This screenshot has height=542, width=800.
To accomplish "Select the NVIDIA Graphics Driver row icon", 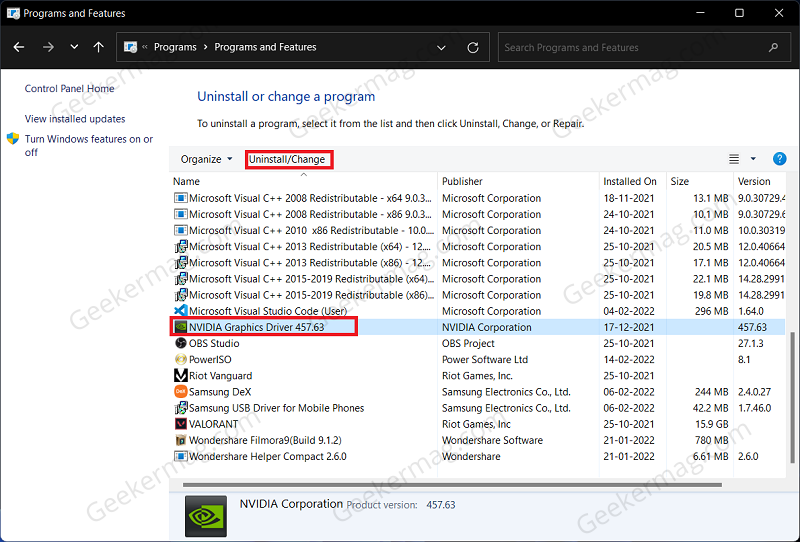I will tap(181, 327).
